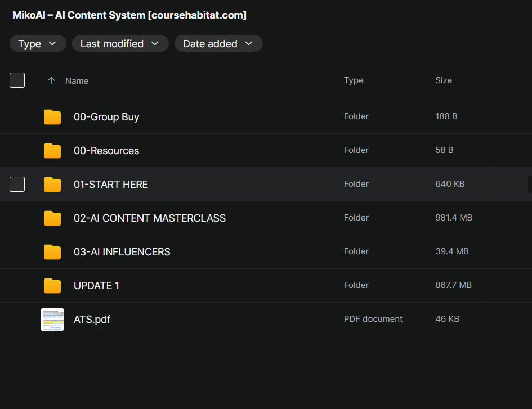Click the 00-Resources folder icon

(52, 151)
